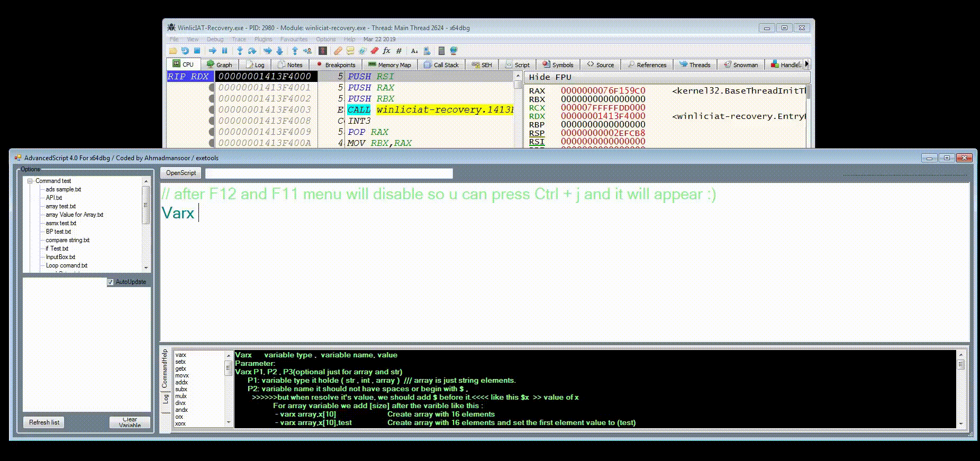The image size is (980, 461).
Task: Open the Memory Map tab
Action: pos(389,64)
